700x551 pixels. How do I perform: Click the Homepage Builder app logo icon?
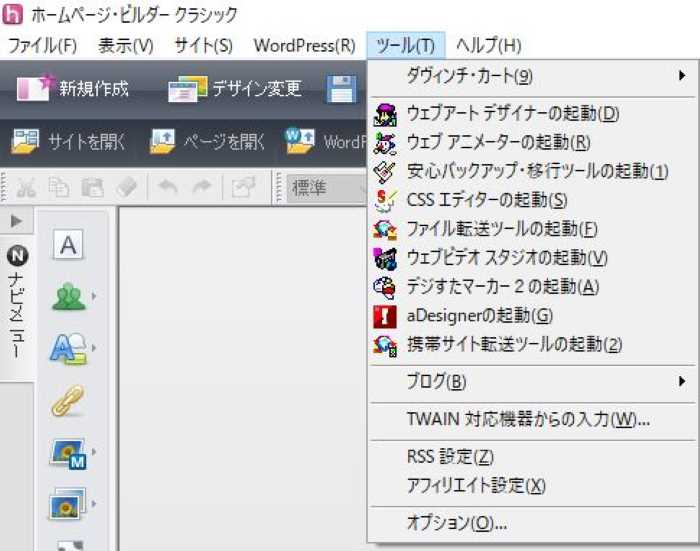[12, 14]
